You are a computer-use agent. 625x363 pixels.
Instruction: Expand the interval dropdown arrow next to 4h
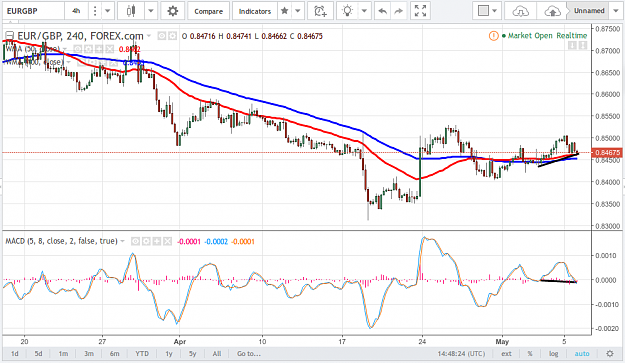point(108,11)
